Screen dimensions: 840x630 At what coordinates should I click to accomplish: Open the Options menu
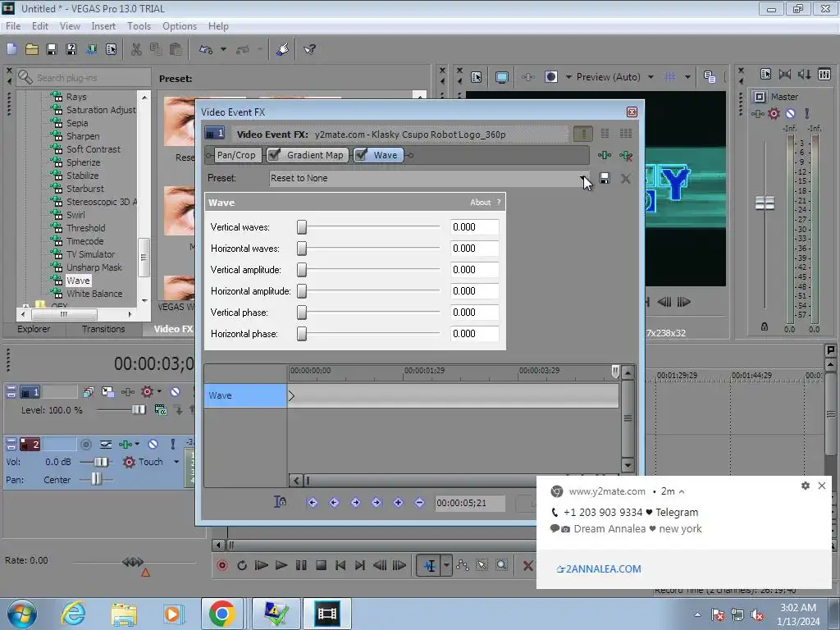pyautogui.click(x=180, y=25)
